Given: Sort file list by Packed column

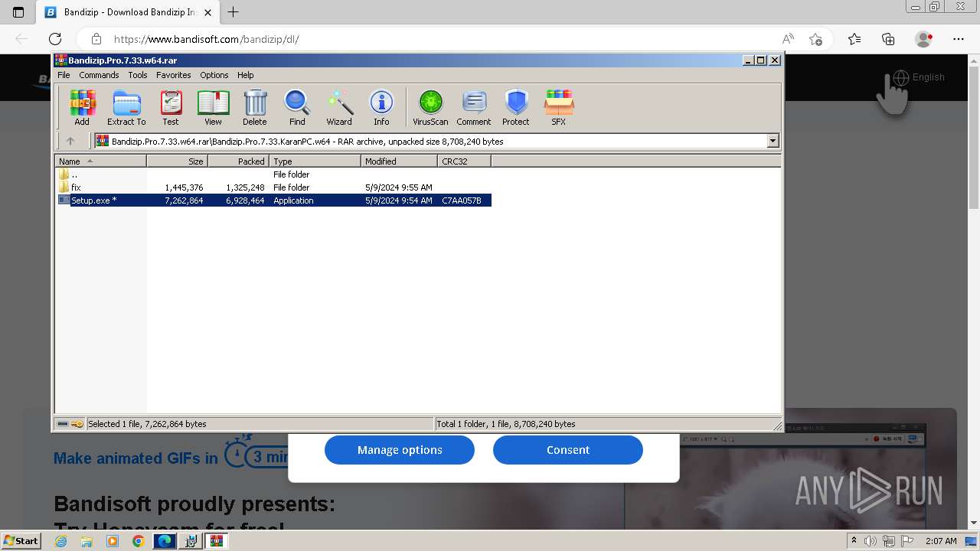Looking at the screenshot, I should click(x=238, y=161).
